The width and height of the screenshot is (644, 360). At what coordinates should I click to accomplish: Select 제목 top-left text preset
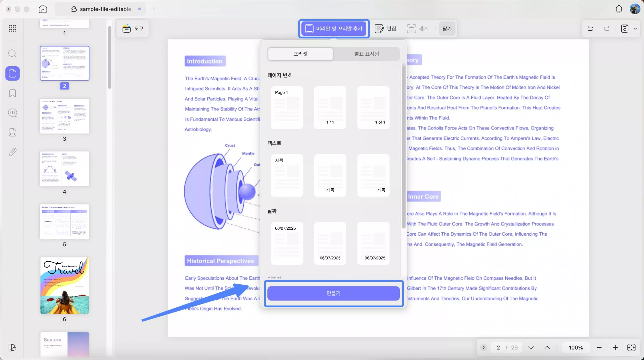tap(287, 175)
